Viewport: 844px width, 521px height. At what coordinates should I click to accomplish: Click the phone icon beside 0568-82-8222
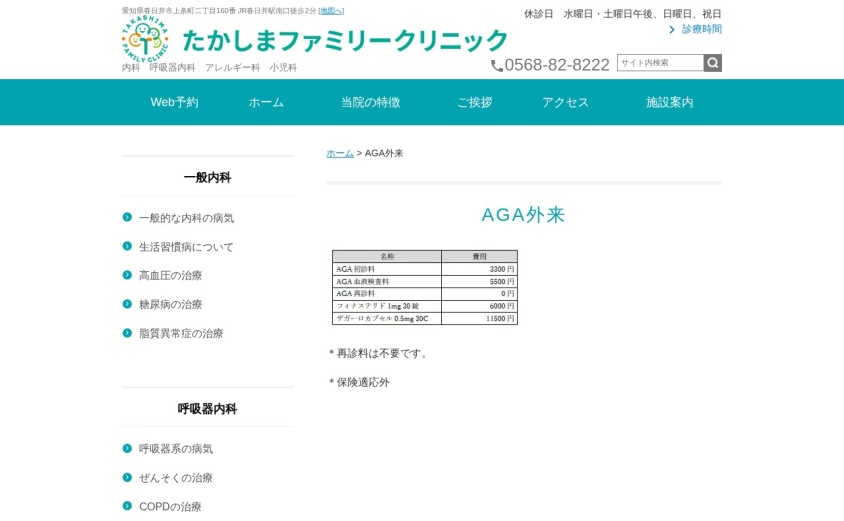496,66
